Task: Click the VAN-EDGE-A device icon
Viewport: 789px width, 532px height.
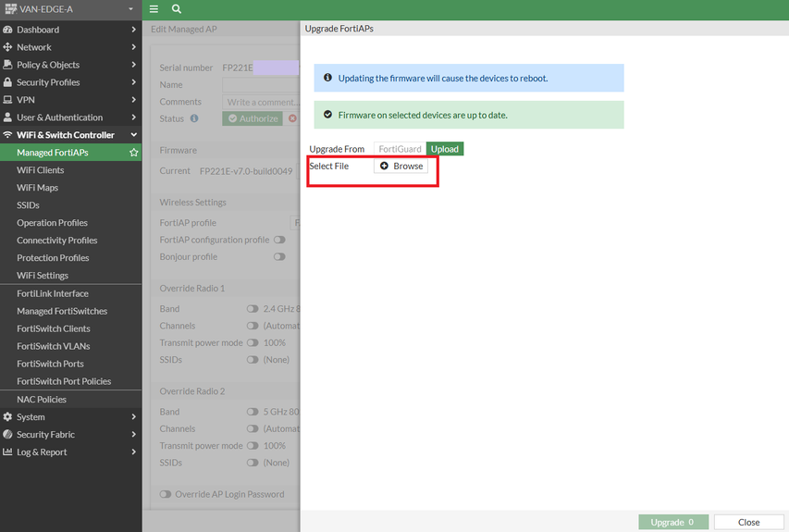Action: 10,9
